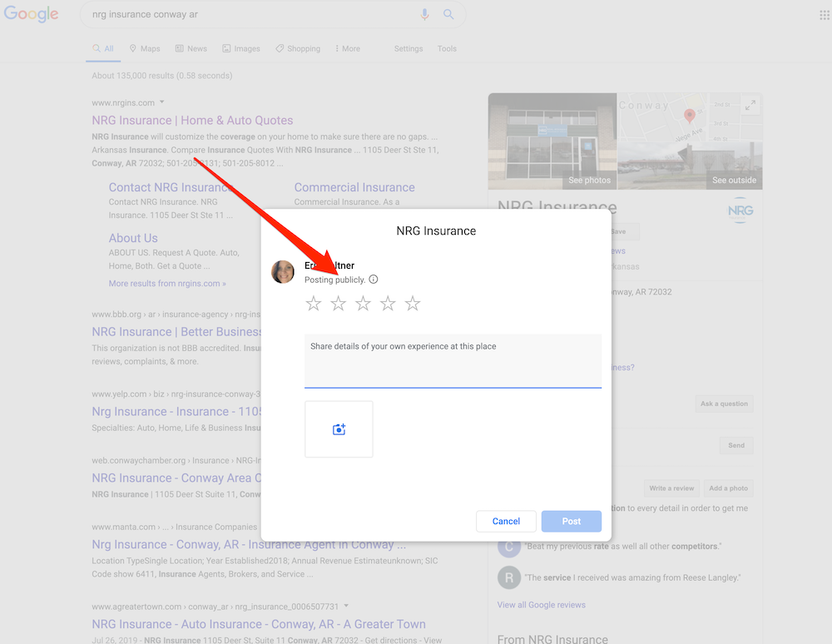The image size is (832, 644).
Task: Open the Manta Nrg Insurance result
Action: (x=249, y=545)
